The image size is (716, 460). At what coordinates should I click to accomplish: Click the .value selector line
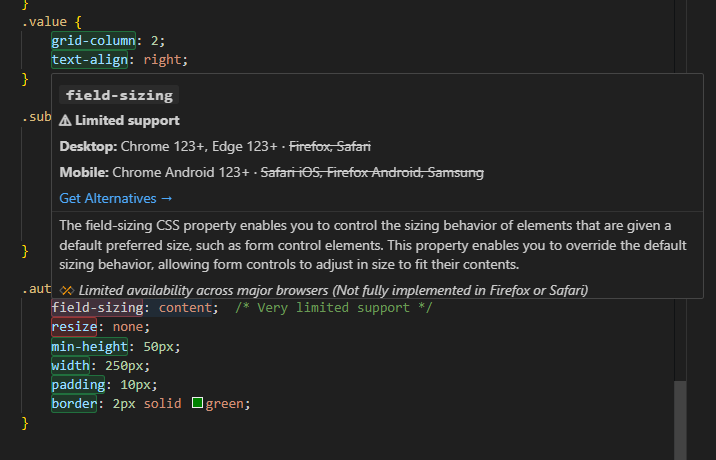point(52,21)
